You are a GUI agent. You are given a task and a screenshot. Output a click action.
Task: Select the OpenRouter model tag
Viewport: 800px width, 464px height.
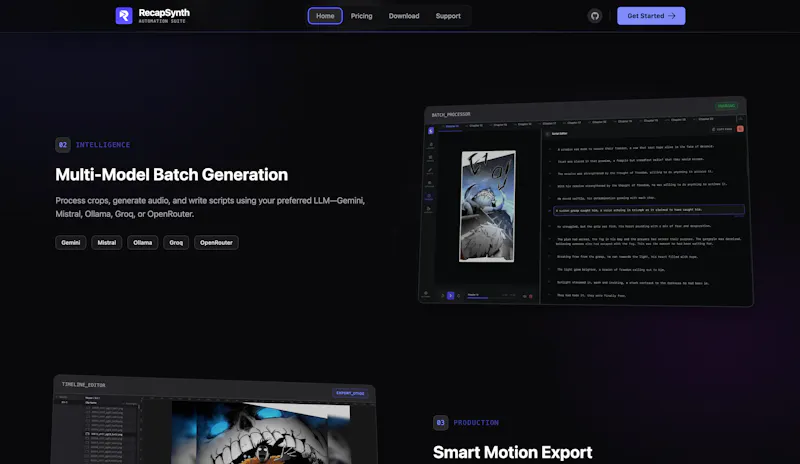[216, 242]
